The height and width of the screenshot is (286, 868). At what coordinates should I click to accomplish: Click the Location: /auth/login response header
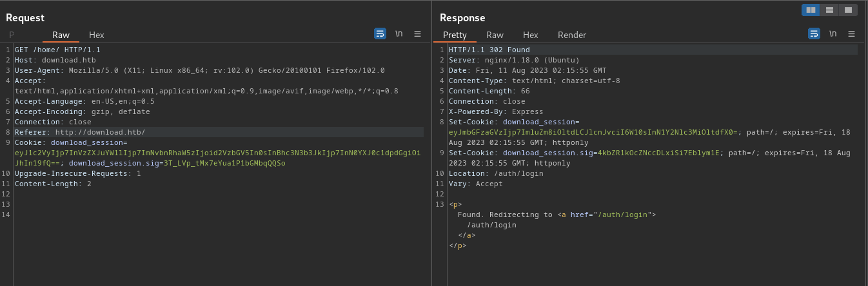click(x=486, y=173)
